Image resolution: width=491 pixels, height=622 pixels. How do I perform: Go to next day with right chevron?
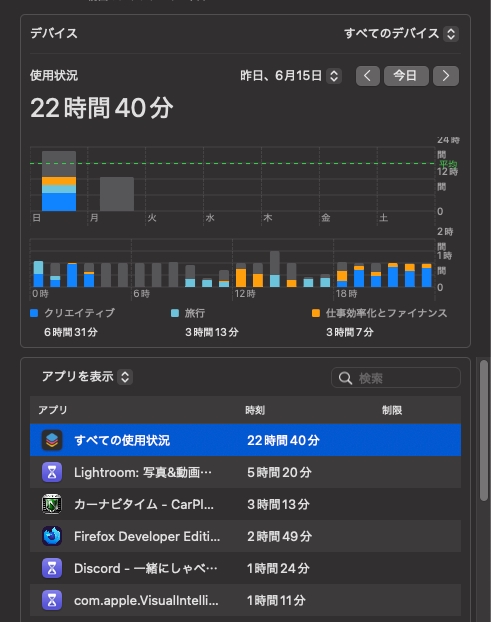pos(446,75)
